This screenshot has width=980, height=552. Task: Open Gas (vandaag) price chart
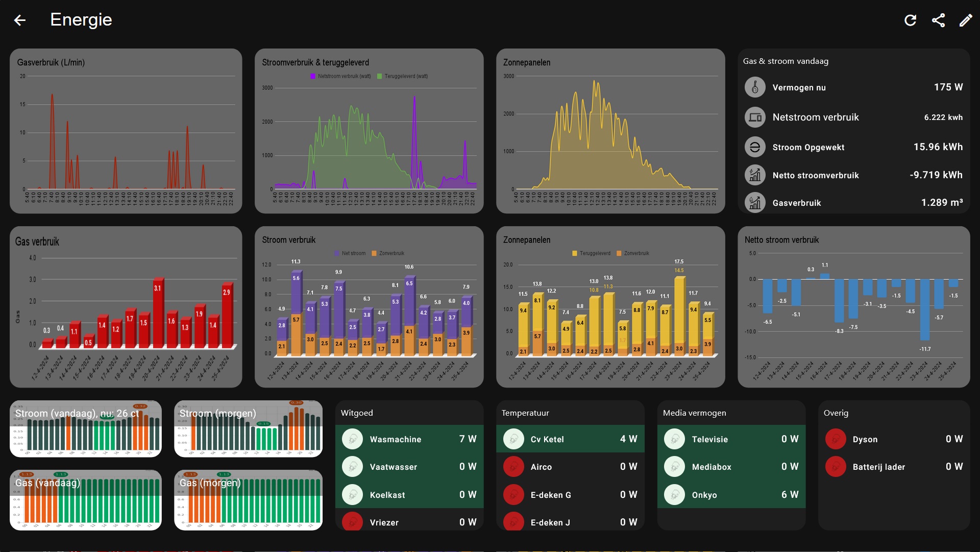(x=86, y=500)
